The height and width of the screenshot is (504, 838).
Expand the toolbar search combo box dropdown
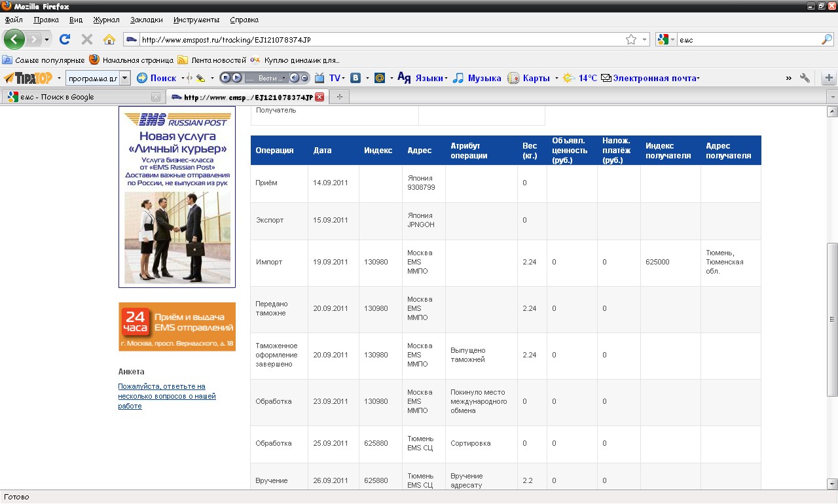click(125, 78)
